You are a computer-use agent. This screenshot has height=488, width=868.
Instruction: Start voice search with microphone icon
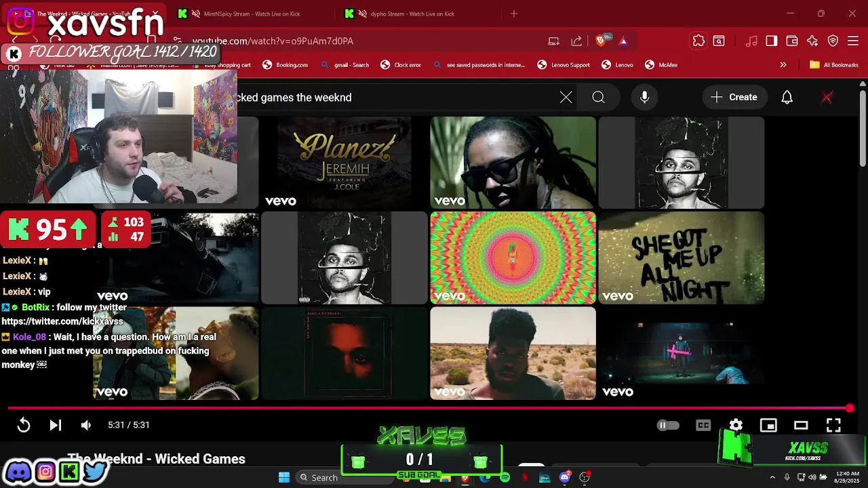tap(645, 98)
